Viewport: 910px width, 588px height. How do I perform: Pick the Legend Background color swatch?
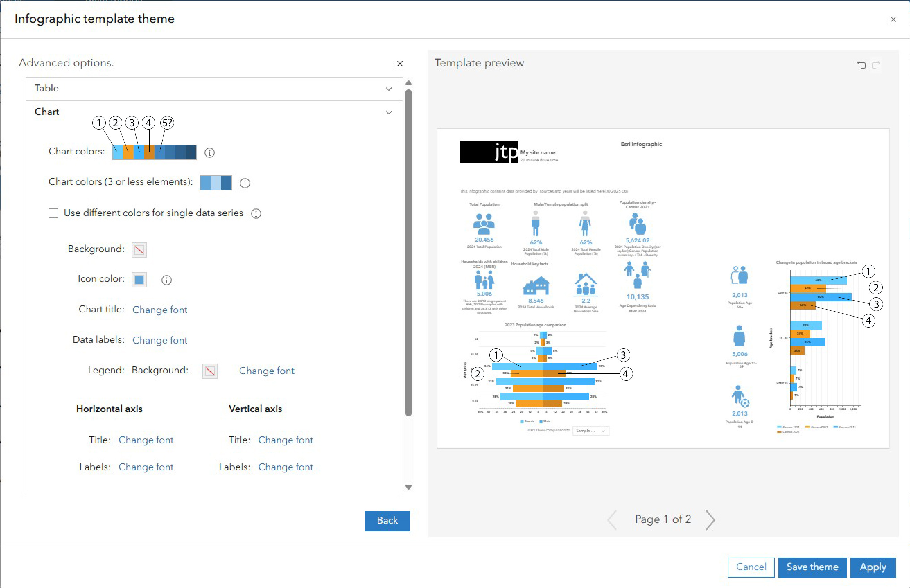[210, 371]
